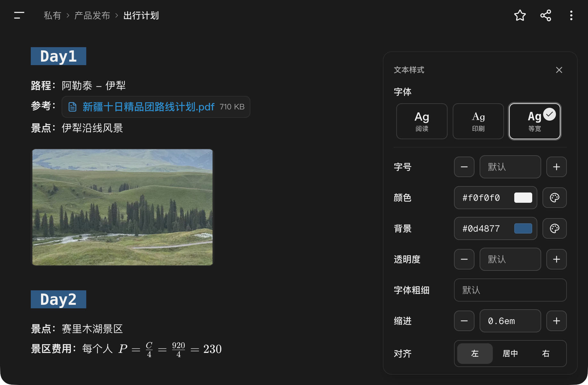Click the share icon
588x385 pixels.
point(546,15)
